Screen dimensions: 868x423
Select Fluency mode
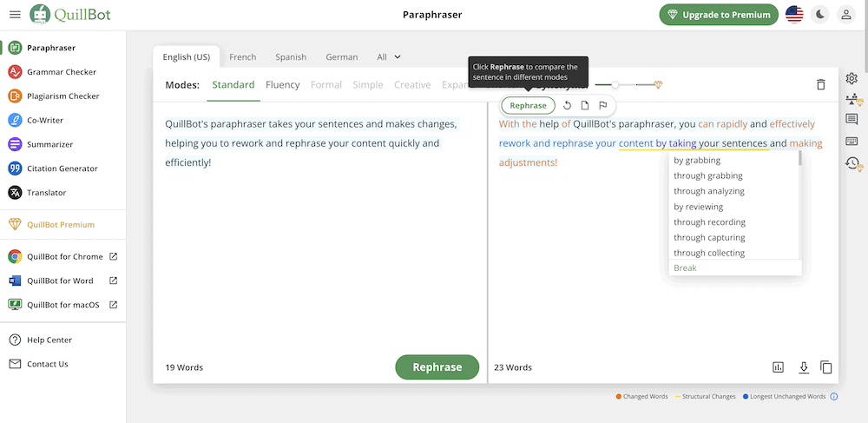(282, 85)
